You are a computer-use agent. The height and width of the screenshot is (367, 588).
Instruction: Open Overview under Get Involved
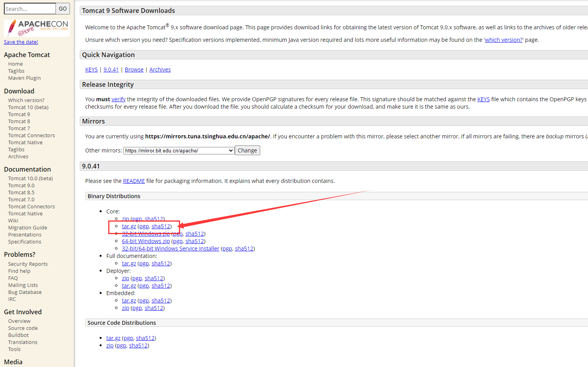[19, 321]
